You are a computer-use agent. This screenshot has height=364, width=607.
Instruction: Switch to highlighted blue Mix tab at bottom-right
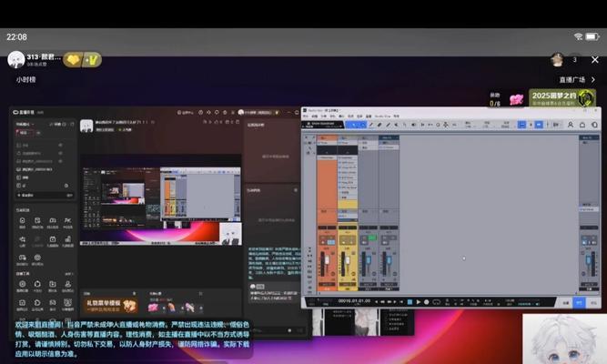(579, 303)
